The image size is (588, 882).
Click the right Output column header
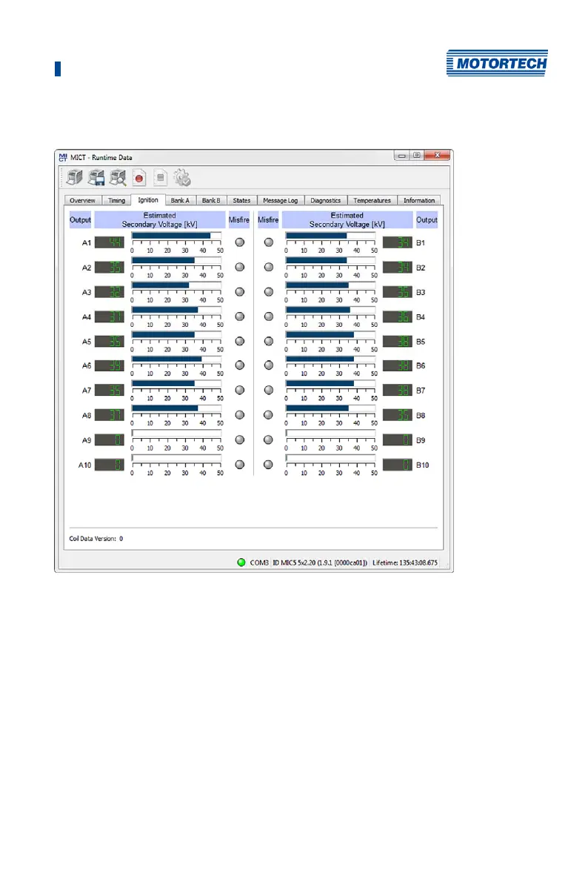[x=427, y=220]
